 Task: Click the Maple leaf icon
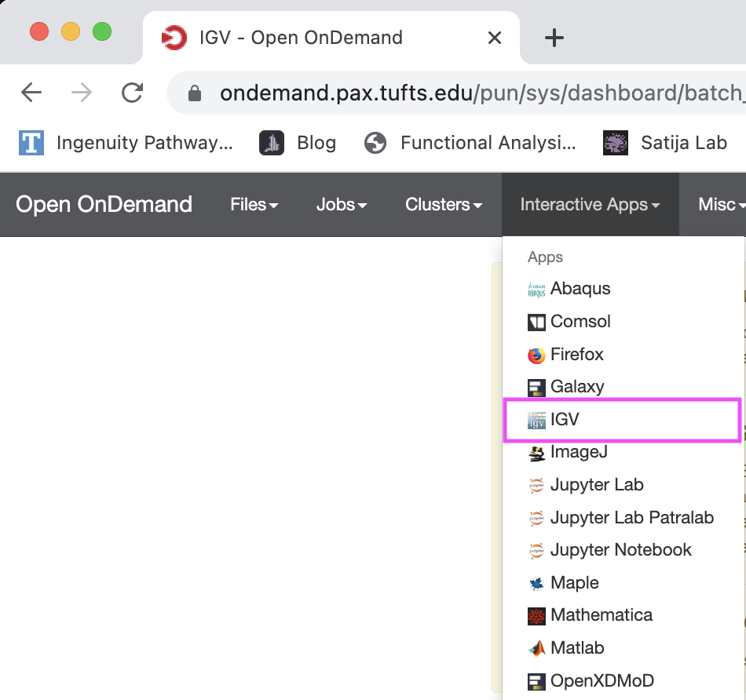[536, 584]
